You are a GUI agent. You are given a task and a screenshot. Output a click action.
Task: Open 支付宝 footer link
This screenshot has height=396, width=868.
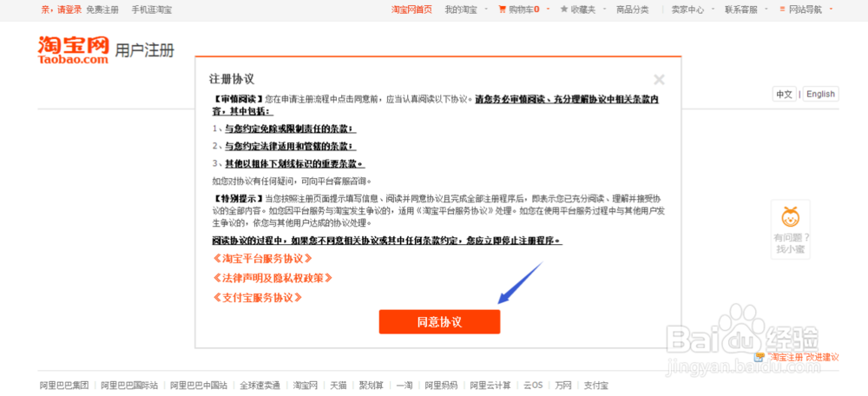[x=596, y=385]
